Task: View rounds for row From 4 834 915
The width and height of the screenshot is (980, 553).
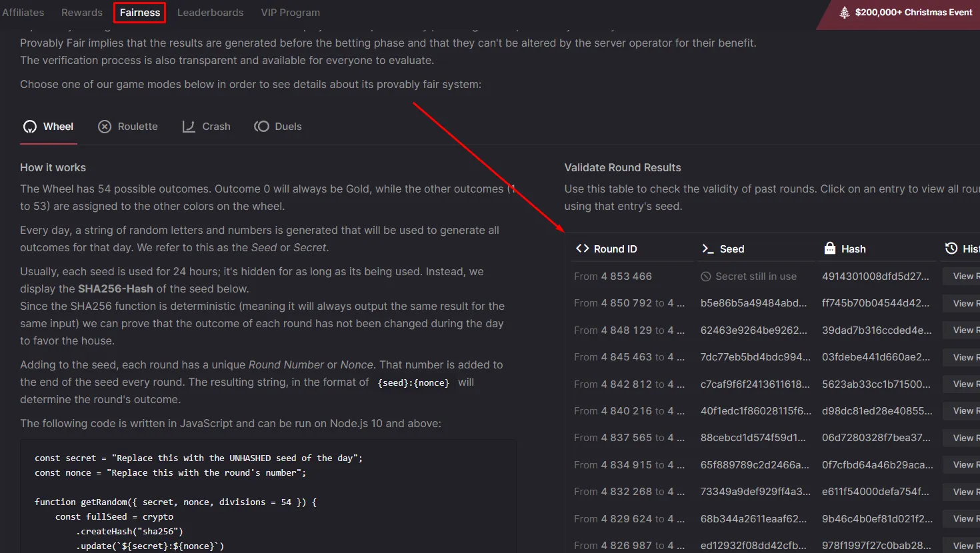Action: pos(961,465)
